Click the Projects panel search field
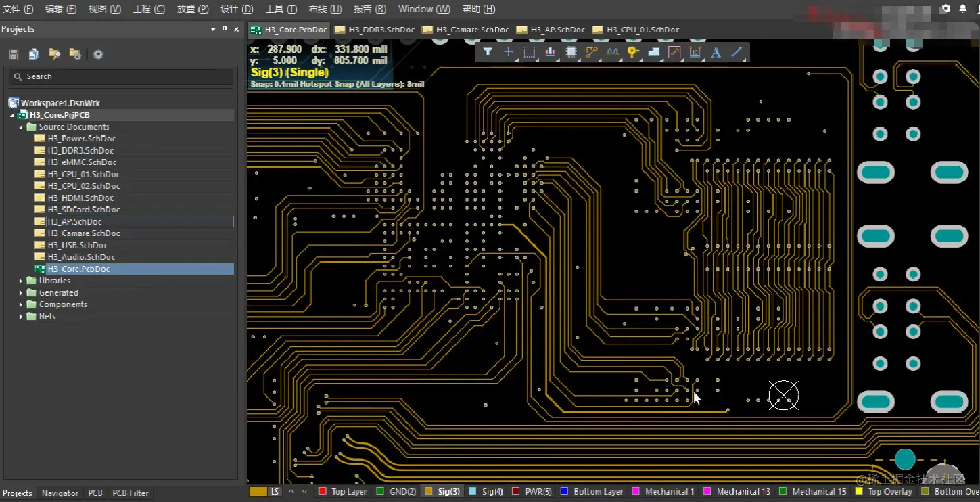Screen dimensions: 980x502 [121, 77]
